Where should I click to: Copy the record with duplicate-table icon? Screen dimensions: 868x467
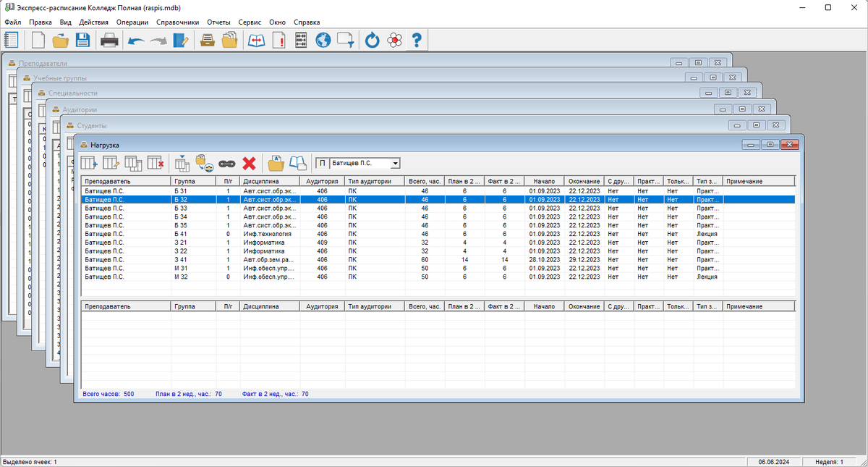(133, 163)
